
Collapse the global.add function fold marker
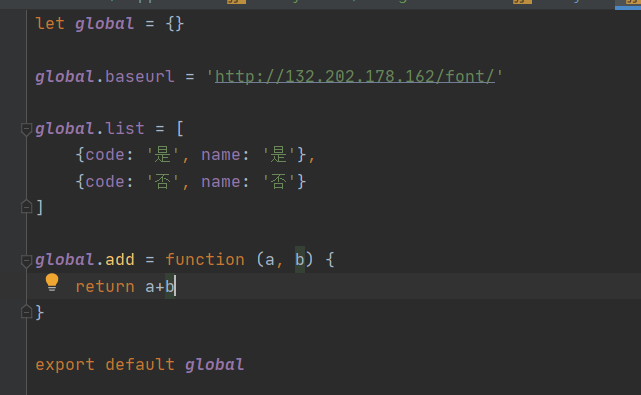coord(26,260)
